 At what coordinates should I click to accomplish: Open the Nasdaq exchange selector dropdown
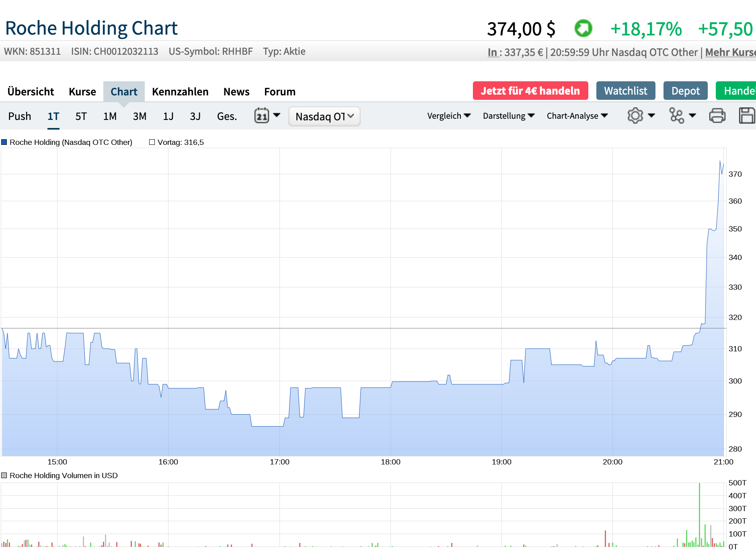324,116
